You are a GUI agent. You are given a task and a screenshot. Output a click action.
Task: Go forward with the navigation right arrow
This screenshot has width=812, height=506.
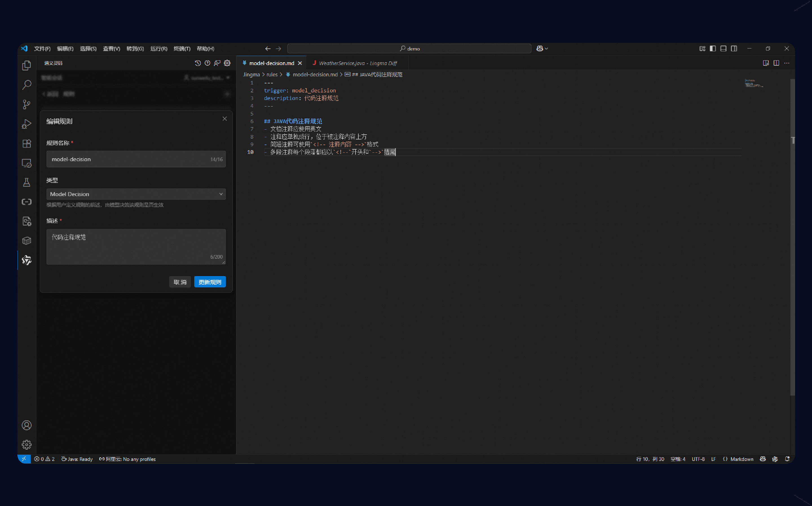click(278, 48)
